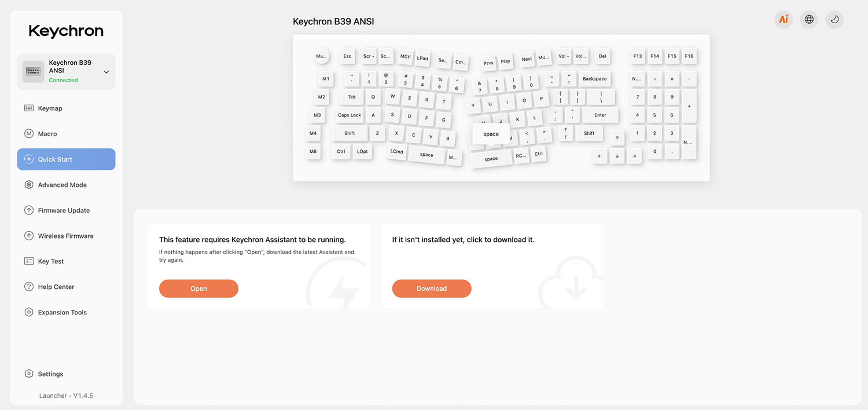Open the Quick Start section
The width and height of the screenshot is (868, 410).
click(x=66, y=159)
